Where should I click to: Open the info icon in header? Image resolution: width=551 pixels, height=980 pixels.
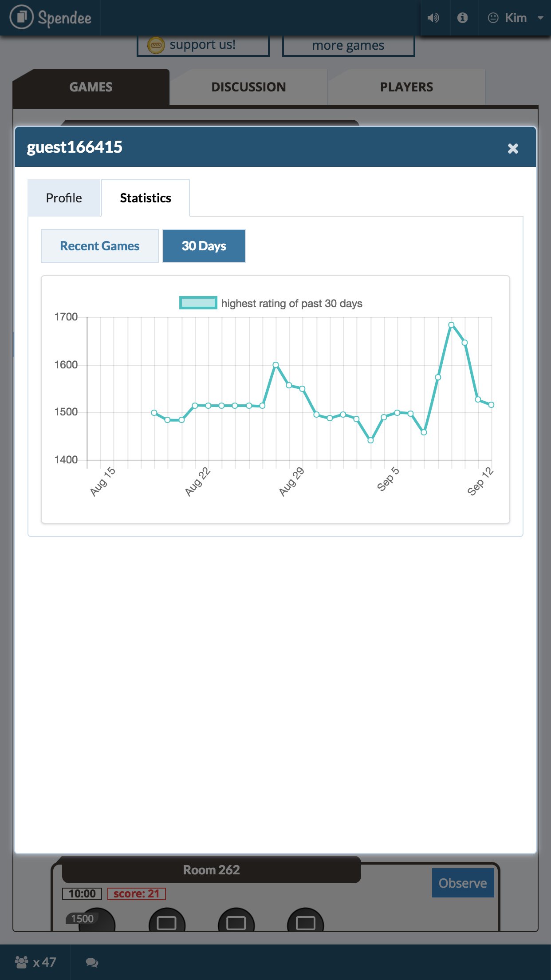tap(462, 18)
